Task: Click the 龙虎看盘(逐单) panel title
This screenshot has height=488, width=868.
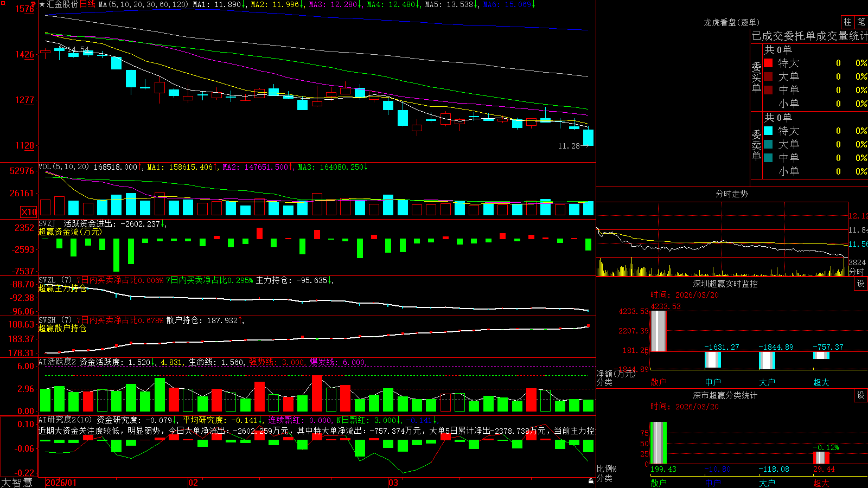Action: 731,22
